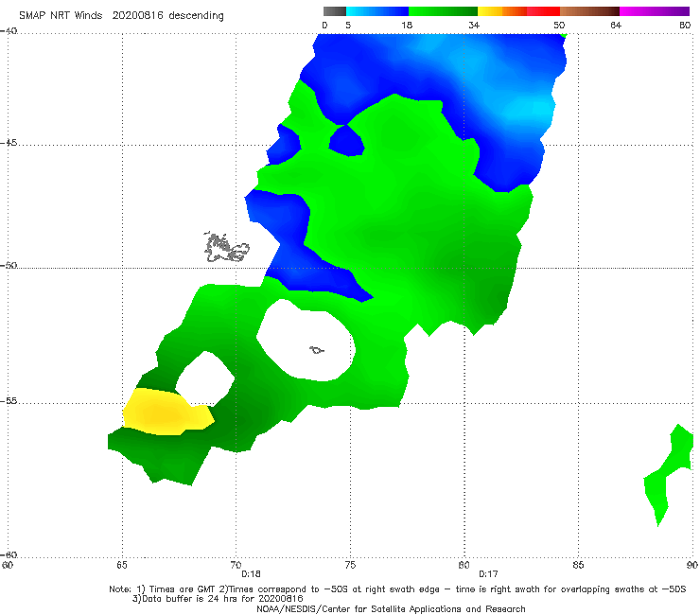This screenshot has height=615, width=700.
Task: Click the '-50' latitude axis label
Action: [9, 265]
